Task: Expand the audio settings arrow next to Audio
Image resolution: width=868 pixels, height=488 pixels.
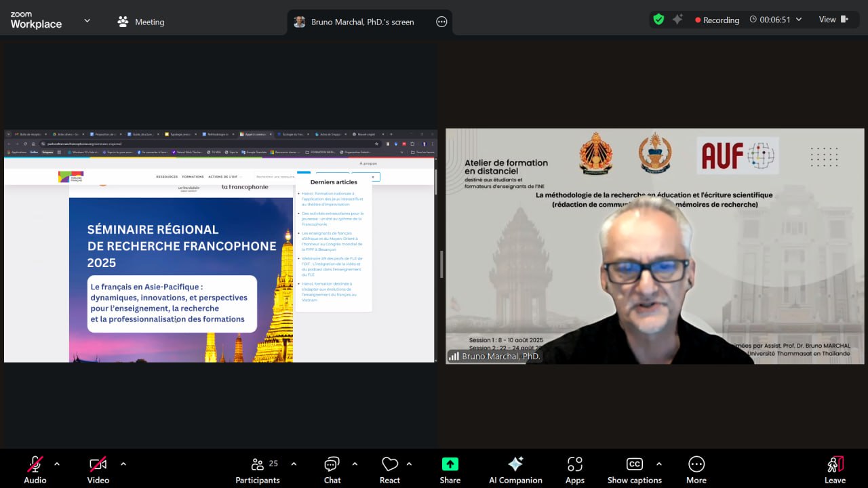Action: pos(57,464)
